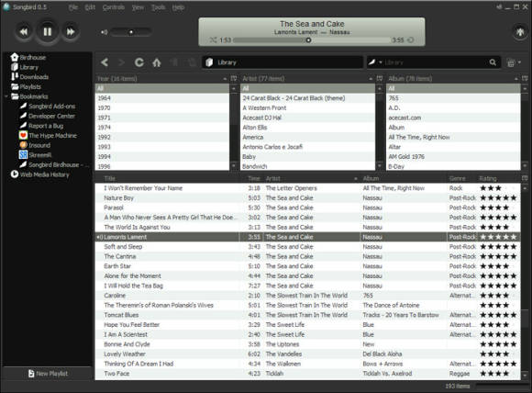Sort tracks by Title column header
532x393 pixels.
click(171, 178)
